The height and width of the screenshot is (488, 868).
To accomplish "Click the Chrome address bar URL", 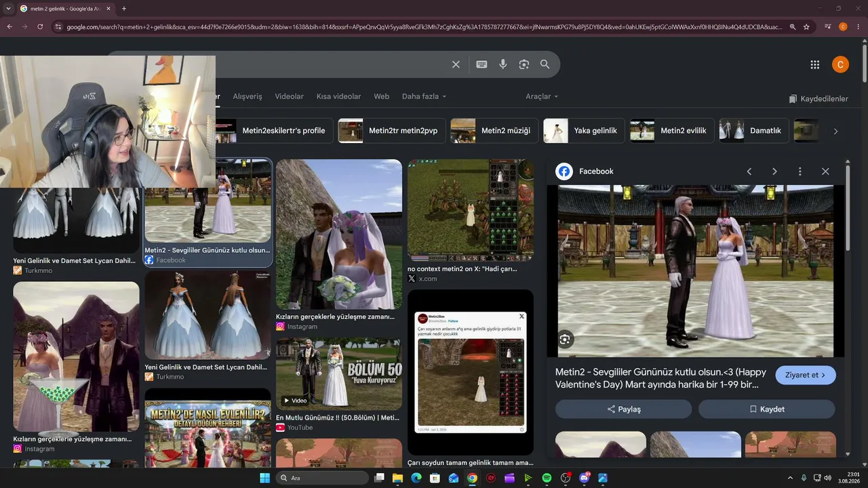I will click(424, 26).
